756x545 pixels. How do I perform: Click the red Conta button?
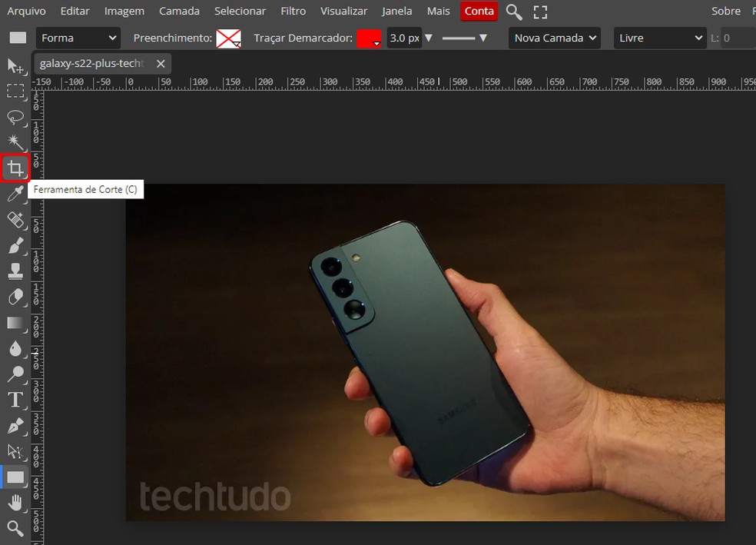click(x=479, y=12)
